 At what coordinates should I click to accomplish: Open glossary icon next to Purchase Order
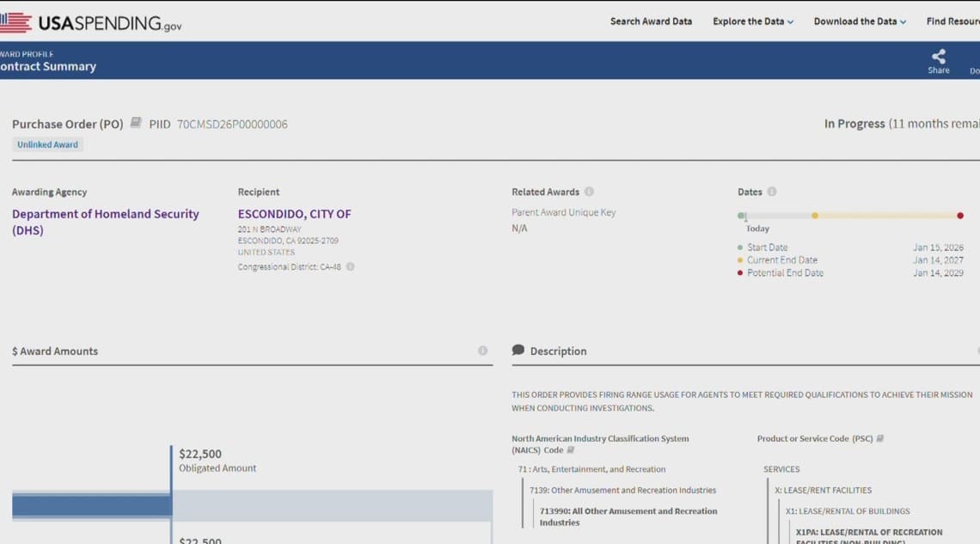pyautogui.click(x=136, y=124)
